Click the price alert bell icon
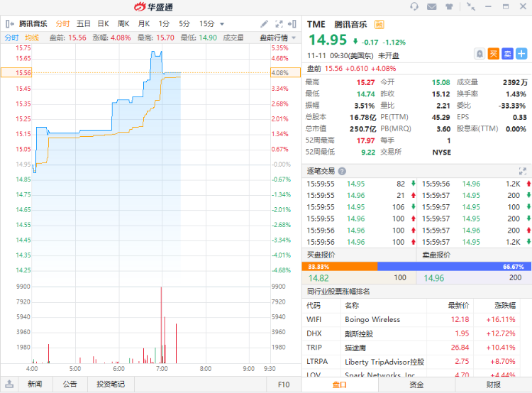 point(480,53)
